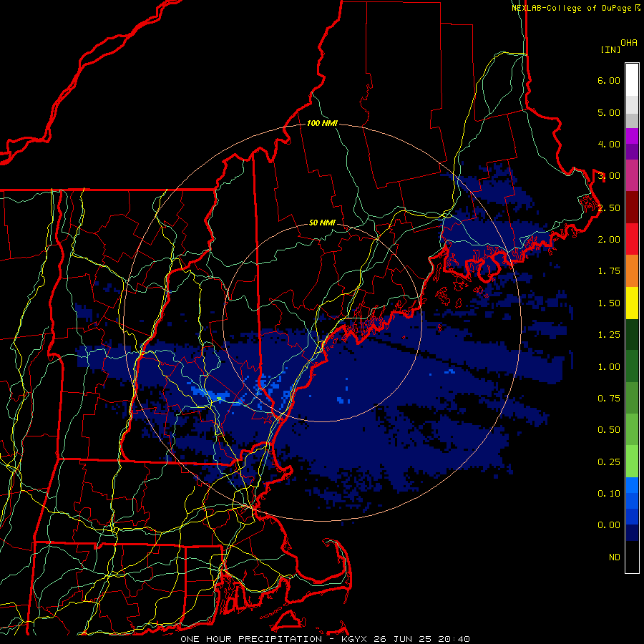Click the 100 NMI range ring label
This screenshot has width=644, height=644.
pos(322,123)
